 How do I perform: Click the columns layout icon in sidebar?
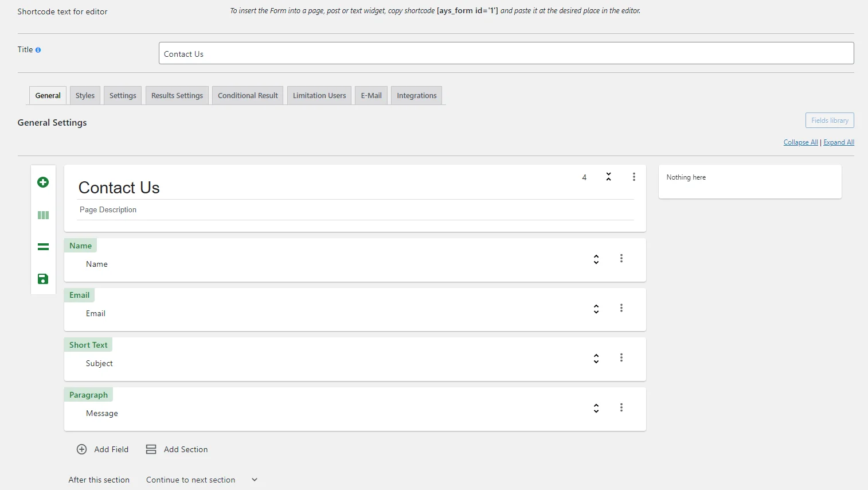pos(43,215)
